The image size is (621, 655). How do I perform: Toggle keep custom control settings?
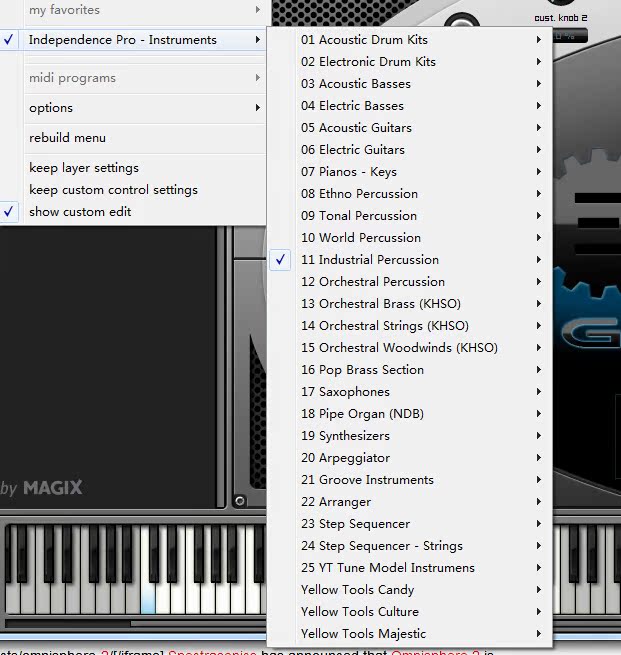(133, 190)
